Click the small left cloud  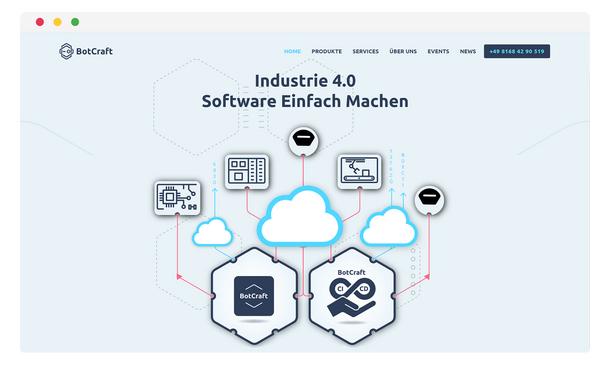(x=212, y=232)
